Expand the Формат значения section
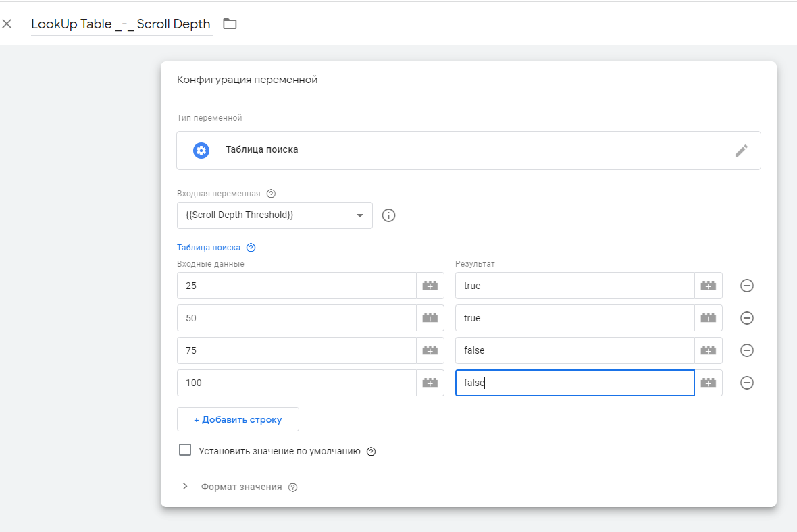The width and height of the screenshot is (797, 532). coord(186,487)
